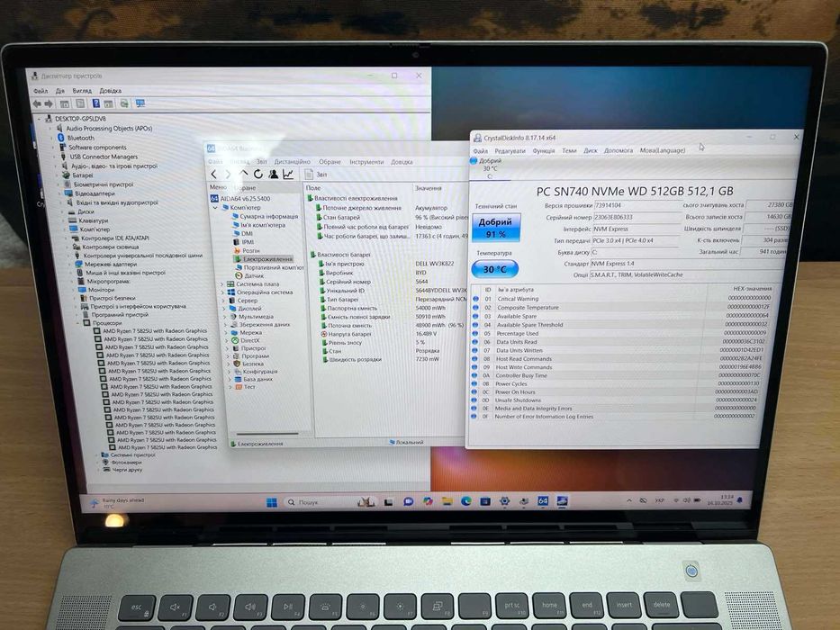Click the Refresh icon in AIDA64 toolbar

point(258,174)
